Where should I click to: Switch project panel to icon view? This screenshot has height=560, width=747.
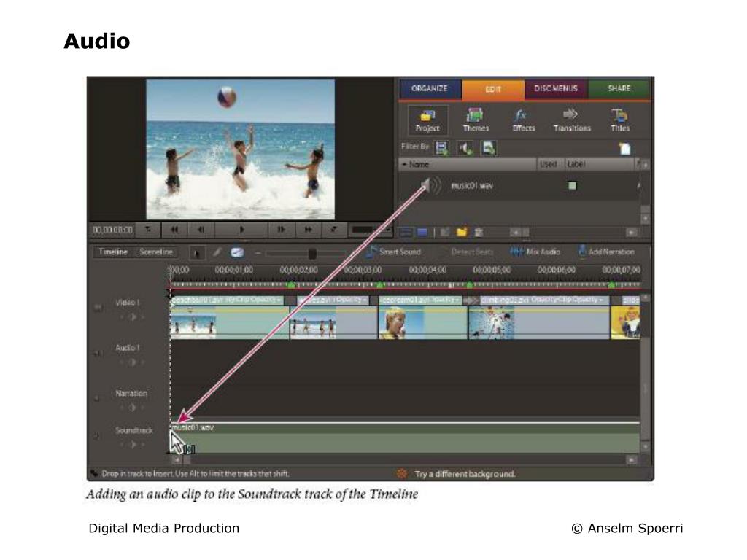422,233
